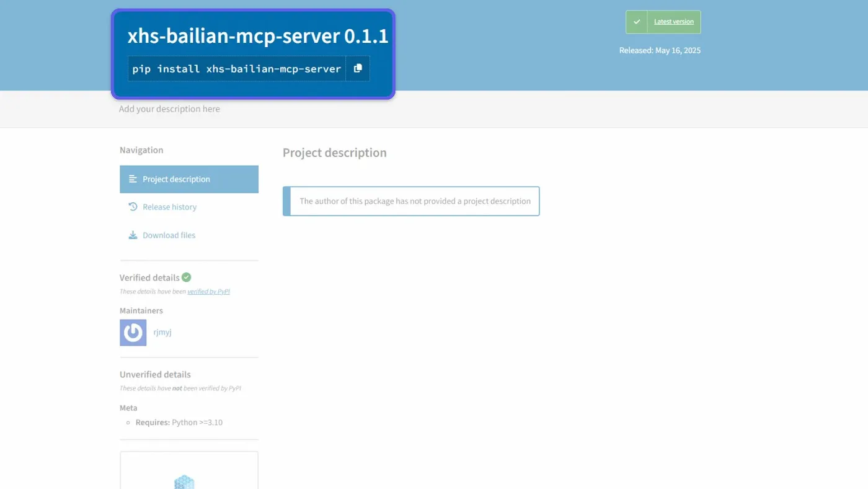868x489 pixels.
Task: Click the Requires: Python >=3.10 entry
Action: (179, 423)
